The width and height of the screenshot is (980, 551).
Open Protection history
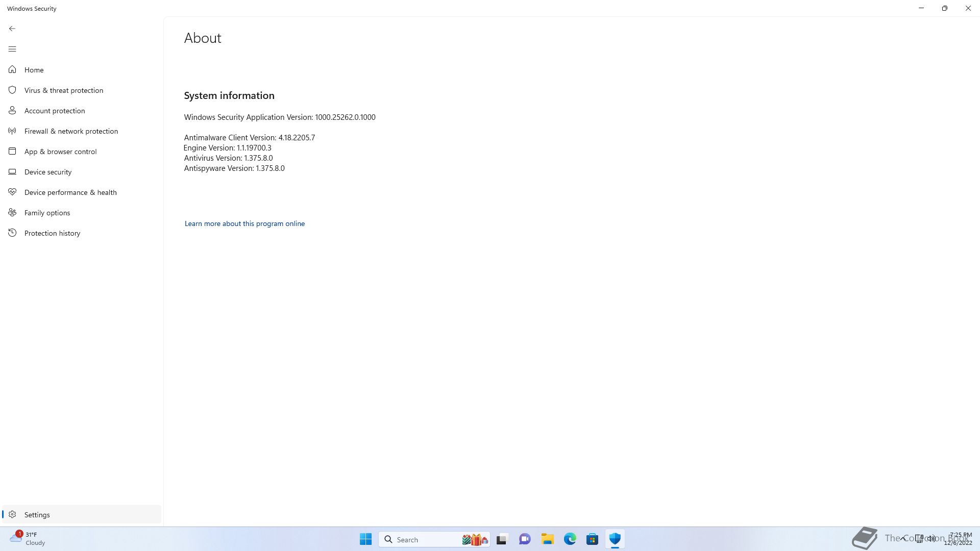coord(82,233)
